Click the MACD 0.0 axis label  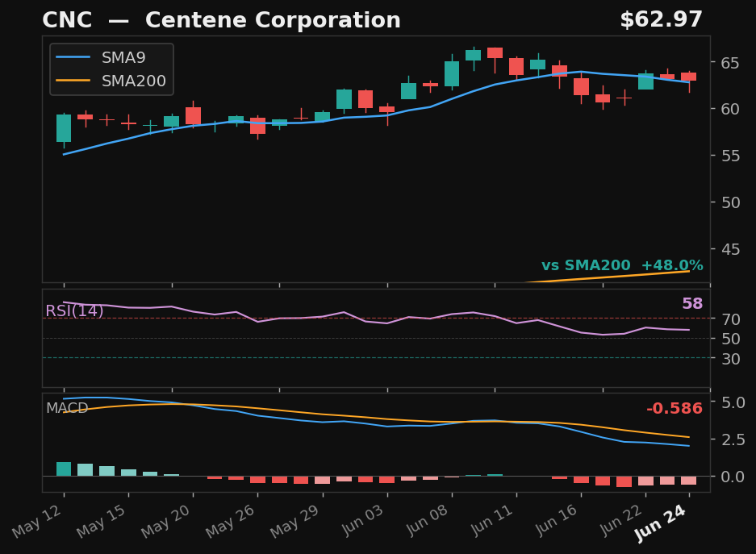point(733,477)
